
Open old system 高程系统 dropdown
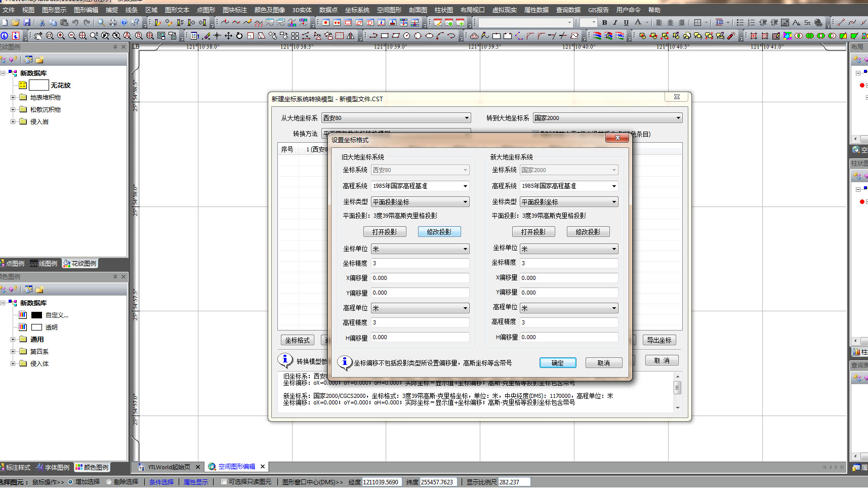420,186
